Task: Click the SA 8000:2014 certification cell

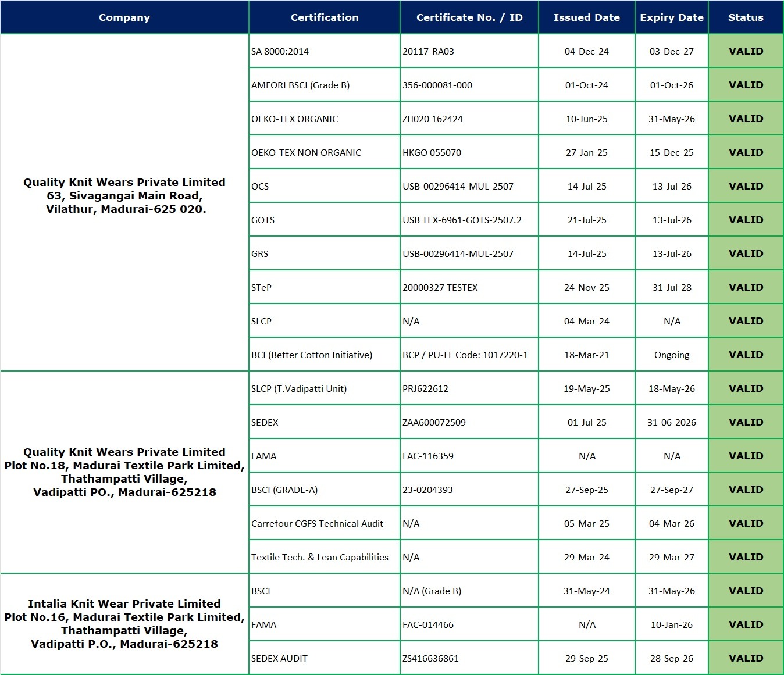Action: point(280,51)
